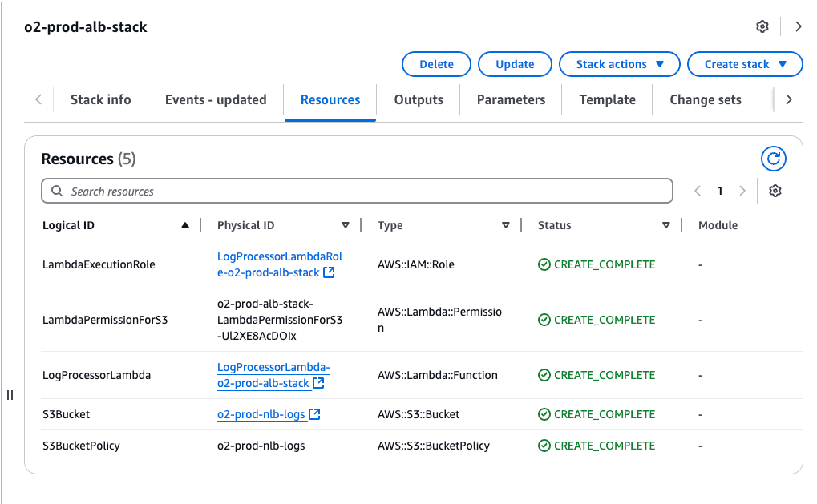Refresh the Resources list
This screenshot has height=504, width=817.
click(x=772, y=159)
